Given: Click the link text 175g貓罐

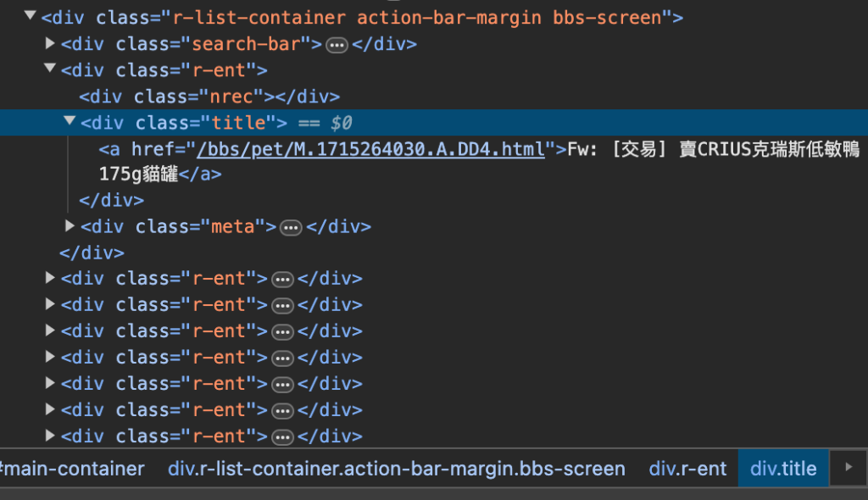Looking at the screenshot, I should point(138,175).
